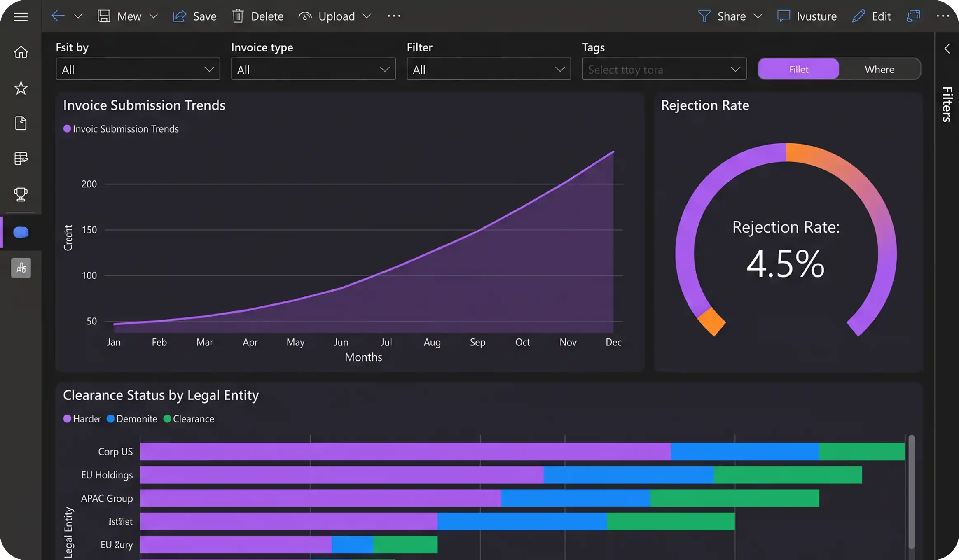The height and width of the screenshot is (560, 959).
Task: Open the left toolbar more options ellipsis
Action: 394,16
